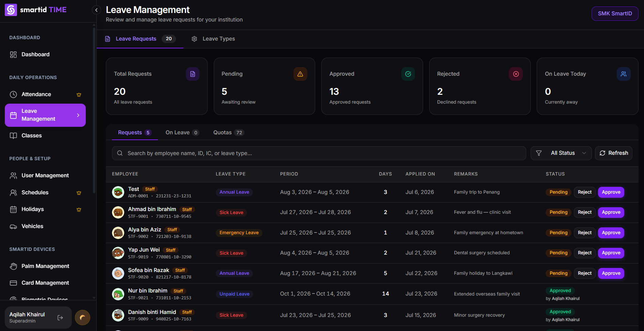Reject Ahmad bin Ibrahim's sick leave
Image resolution: width=644 pixels, height=331 pixels.
coord(584,212)
